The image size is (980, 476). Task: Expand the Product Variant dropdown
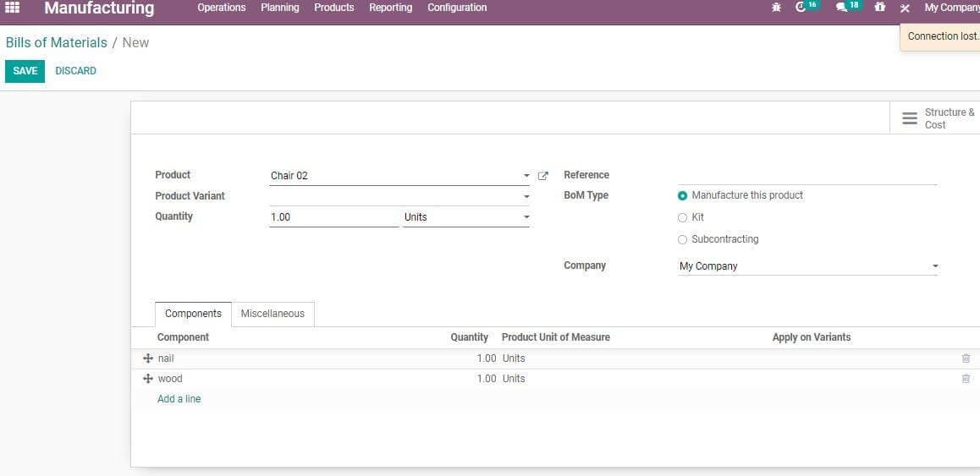tap(526, 197)
